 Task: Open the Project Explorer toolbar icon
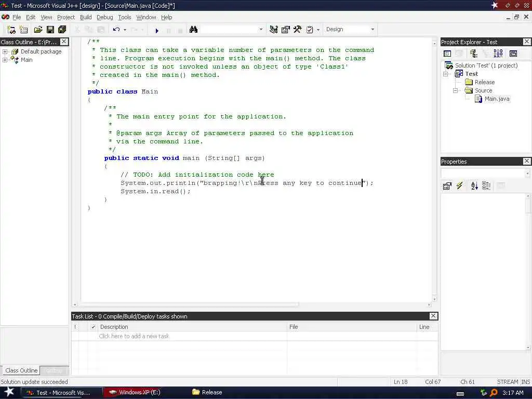pyautogui.click(x=273, y=30)
